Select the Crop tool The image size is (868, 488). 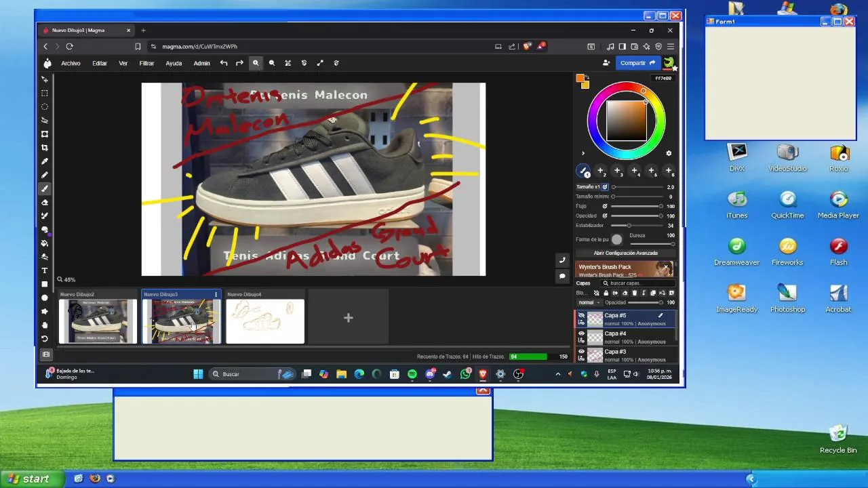point(45,148)
